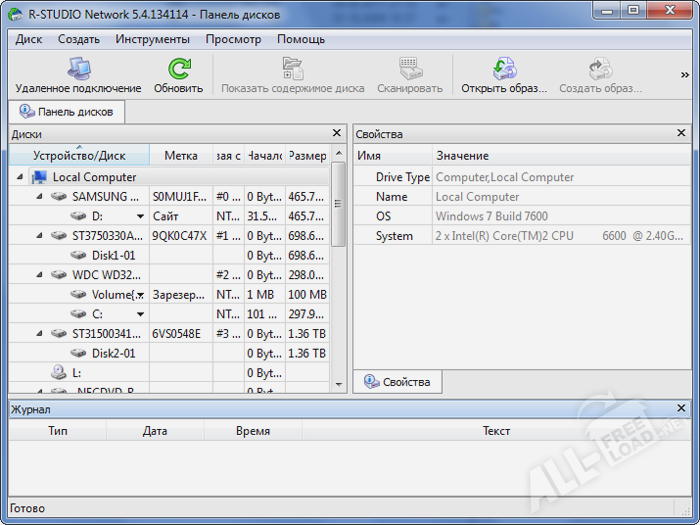Open the dropdown arrow next to D:
Viewport: 700px width, 525px height.
point(141,216)
